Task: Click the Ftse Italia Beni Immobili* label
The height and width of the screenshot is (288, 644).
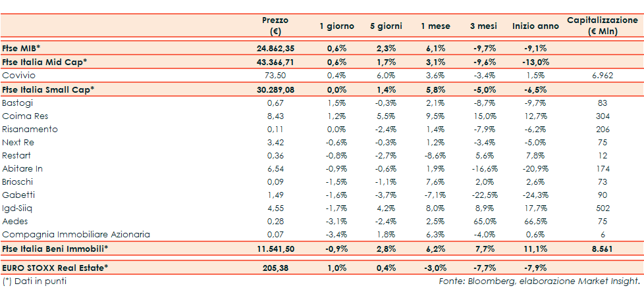Action: click(55, 249)
